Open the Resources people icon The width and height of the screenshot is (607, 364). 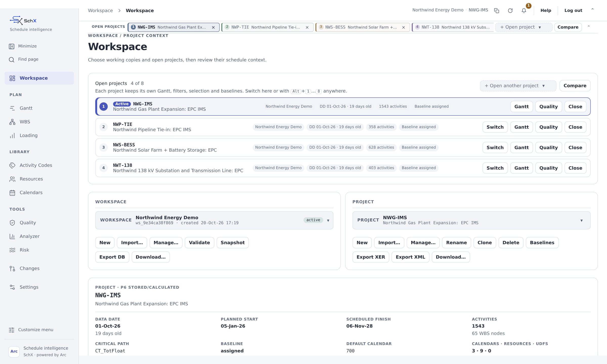coord(12,179)
